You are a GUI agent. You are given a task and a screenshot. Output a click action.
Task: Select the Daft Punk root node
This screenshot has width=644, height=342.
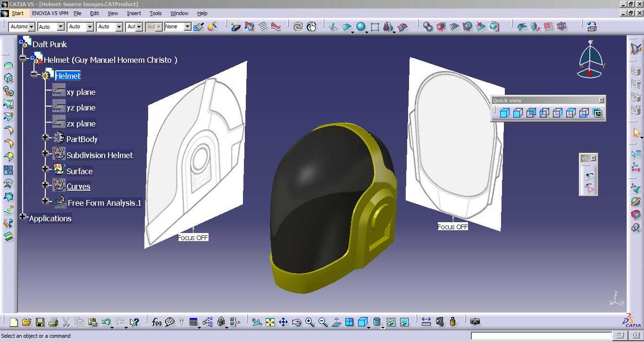[50, 44]
